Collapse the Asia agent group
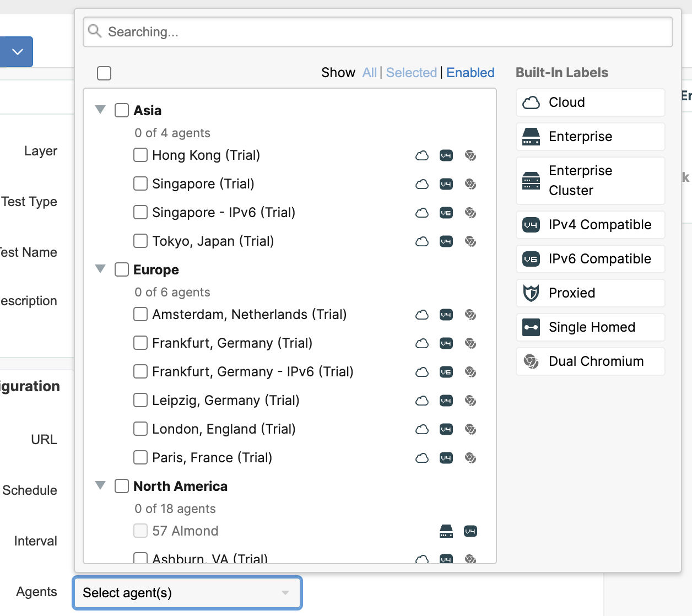The height and width of the screenshot is (616, 692). (100, 110)
